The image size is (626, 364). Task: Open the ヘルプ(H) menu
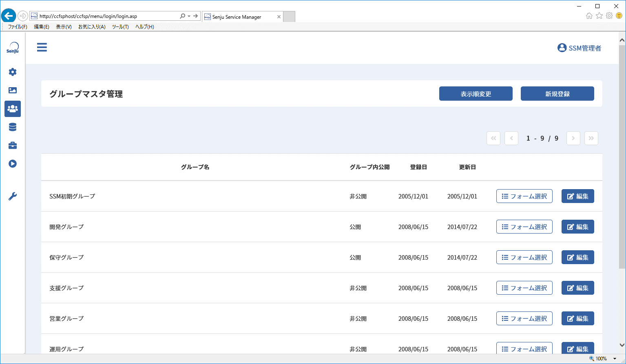145,27
